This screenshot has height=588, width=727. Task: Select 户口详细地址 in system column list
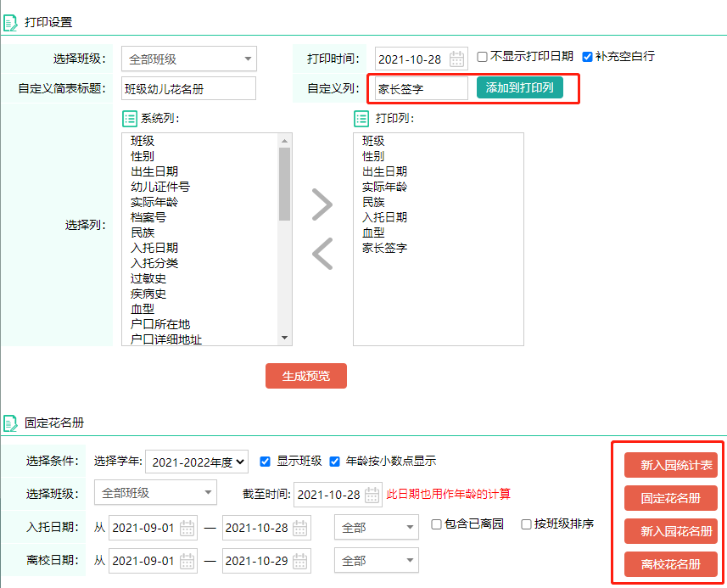(166, 339)
